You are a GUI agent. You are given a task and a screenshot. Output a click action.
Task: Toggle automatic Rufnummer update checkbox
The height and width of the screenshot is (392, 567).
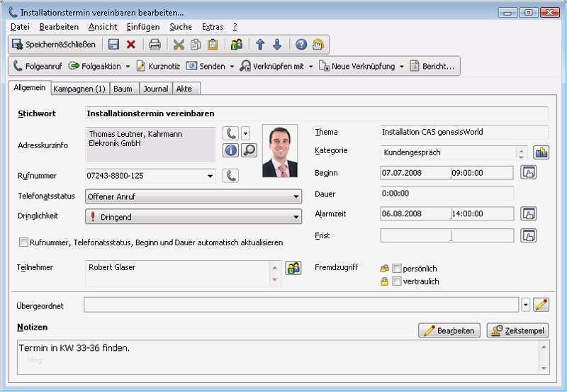click(x=23, y=242)
